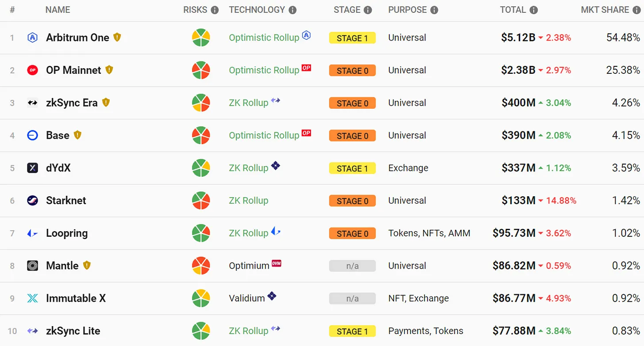This screenshot has width=644, height=346.
Task: Click the yellow warning shield beside Base
Action: tap(77, 135)
